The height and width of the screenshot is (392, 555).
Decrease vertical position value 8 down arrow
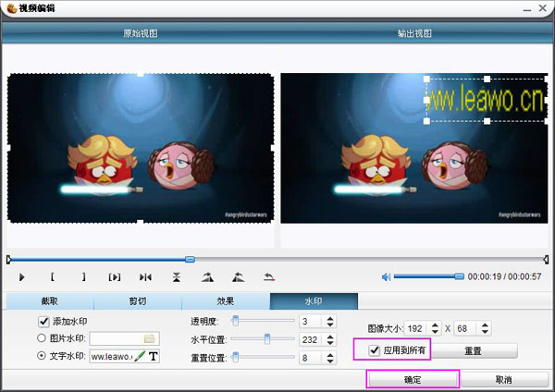click(x=330, y=361)
